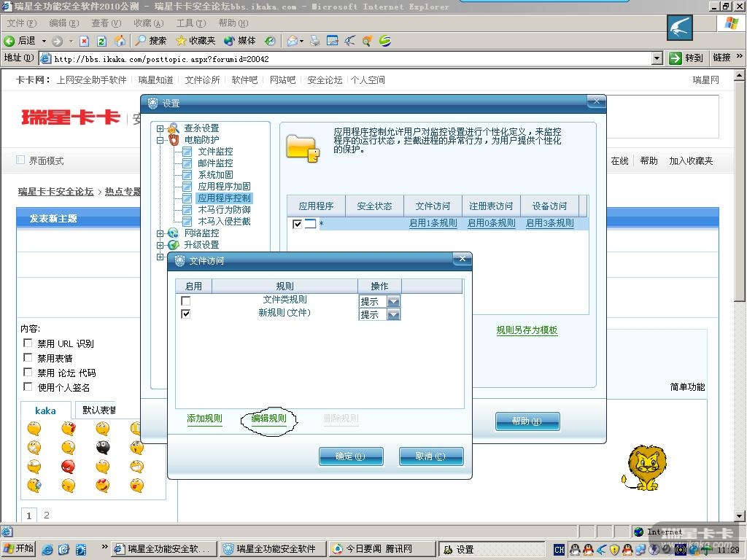
Task: Click 查杀设置 magnifier icon in tree
Action: tap(174, 128)
